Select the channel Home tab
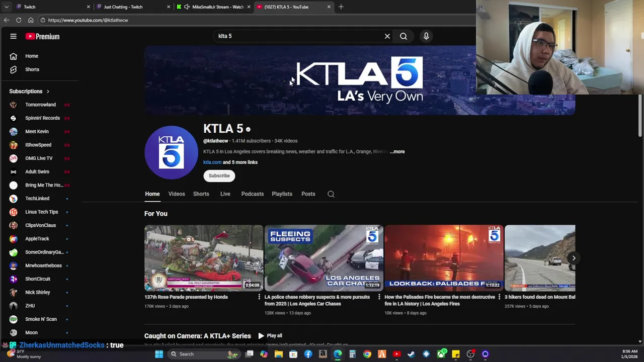Viewport: 644px width, 362px height. tap(152, 194)
